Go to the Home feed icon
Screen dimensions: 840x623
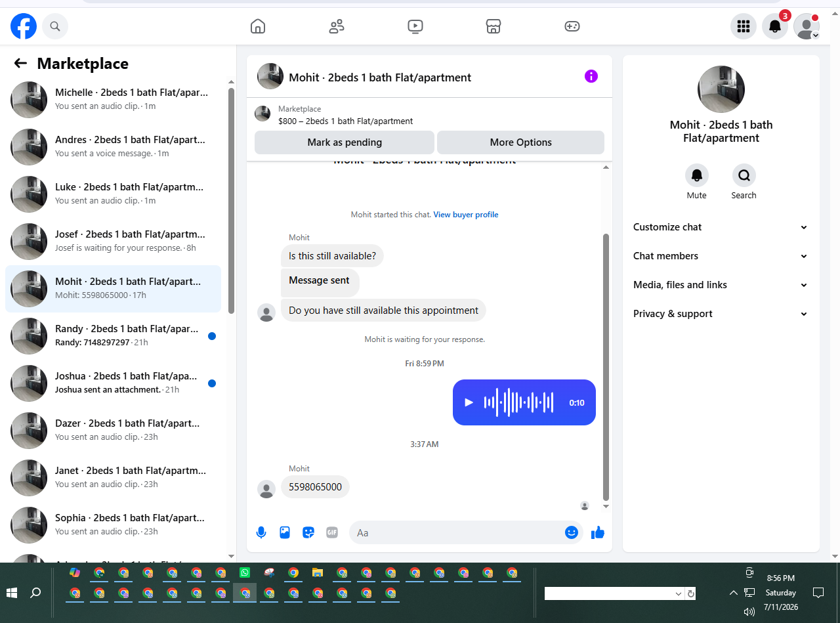[258, 26]
